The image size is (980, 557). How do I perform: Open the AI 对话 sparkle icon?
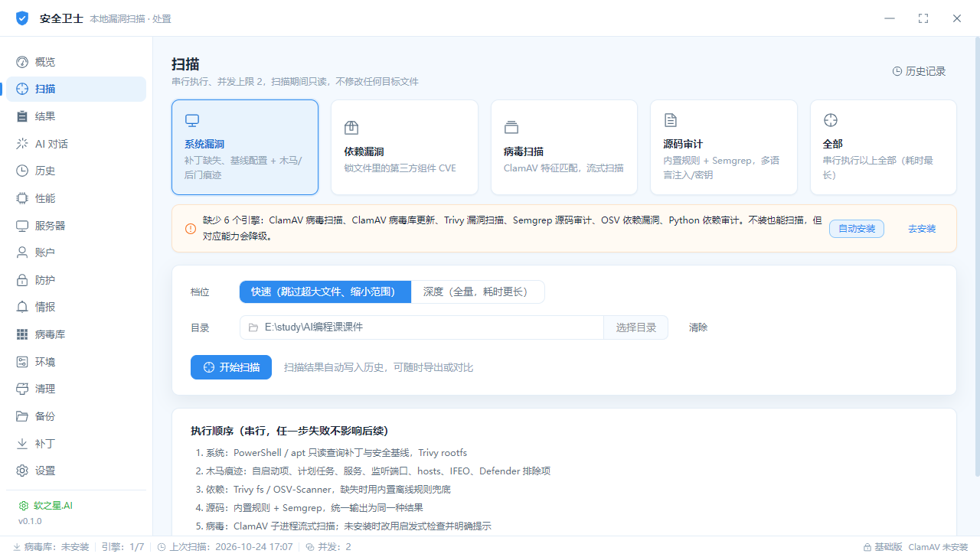(22, 144)
